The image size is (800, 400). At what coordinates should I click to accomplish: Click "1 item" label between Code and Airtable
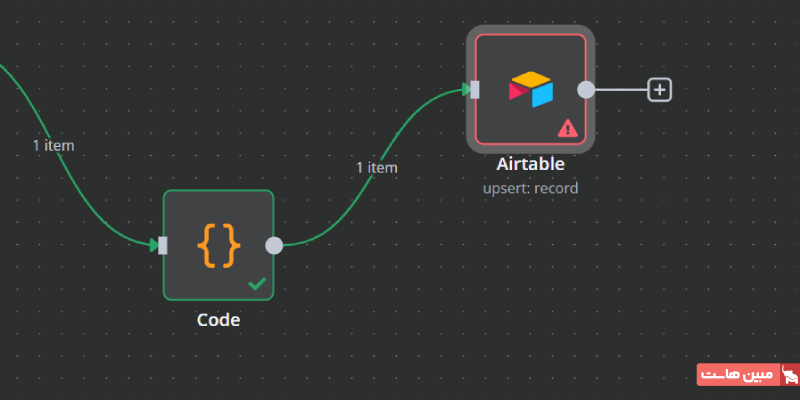tap(376, 168)
